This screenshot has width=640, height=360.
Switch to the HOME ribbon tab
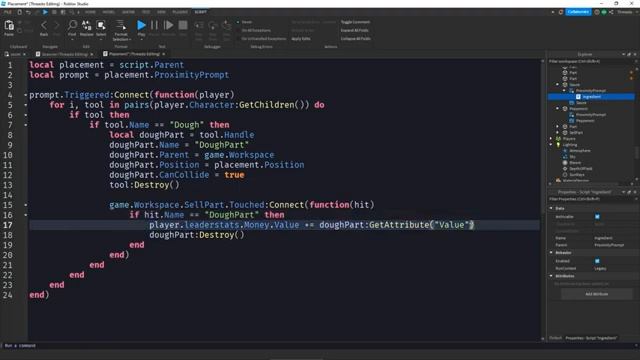click(x=90, y=12)
